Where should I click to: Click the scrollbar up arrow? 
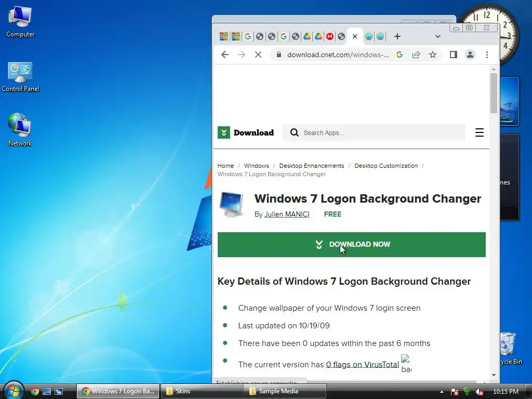coord(494,69)
